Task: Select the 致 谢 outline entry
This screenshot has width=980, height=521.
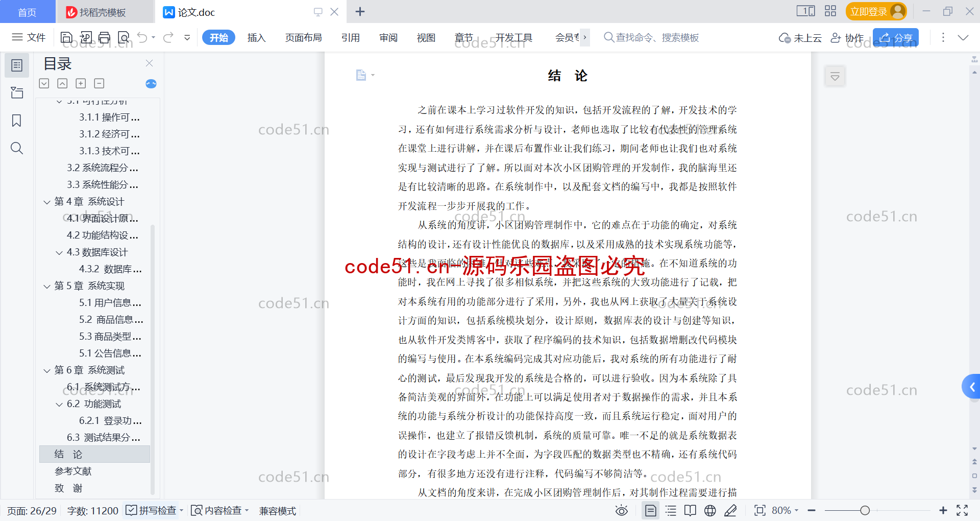Action: click(68, 488)
